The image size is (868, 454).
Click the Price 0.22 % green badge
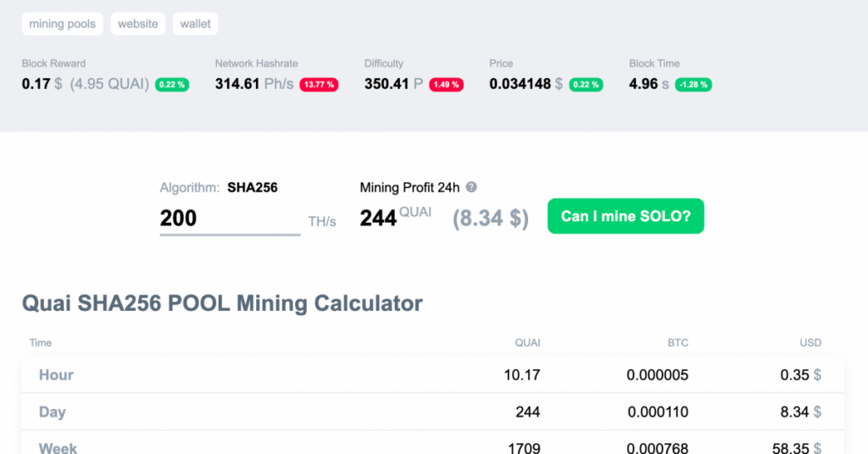click(586, 85)
